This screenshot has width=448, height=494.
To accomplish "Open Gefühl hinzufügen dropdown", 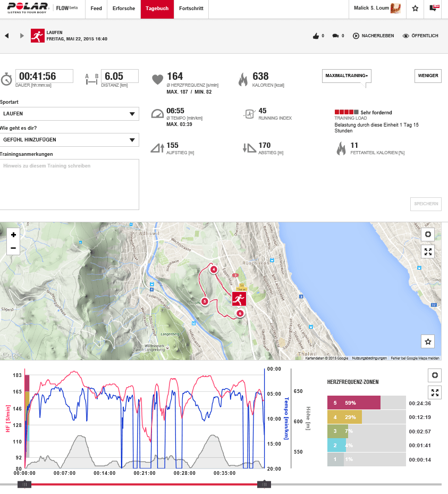I will pyautogui.click(x=70, y=140).
